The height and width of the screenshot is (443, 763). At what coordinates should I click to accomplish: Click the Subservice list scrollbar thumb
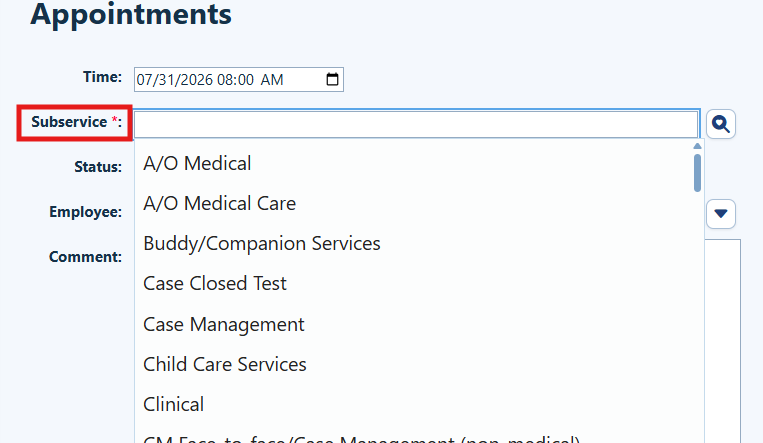697,173
